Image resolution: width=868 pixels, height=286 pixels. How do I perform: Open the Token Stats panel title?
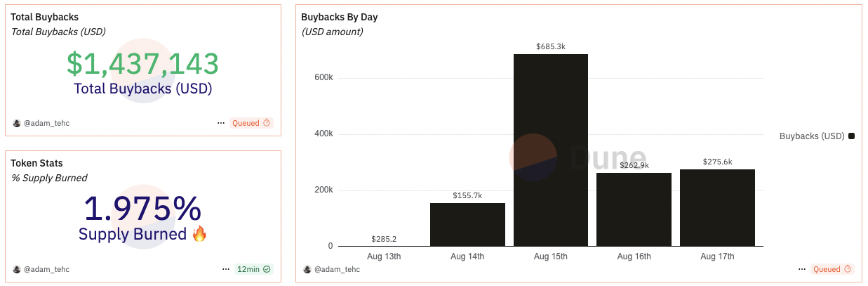point(36,163)
